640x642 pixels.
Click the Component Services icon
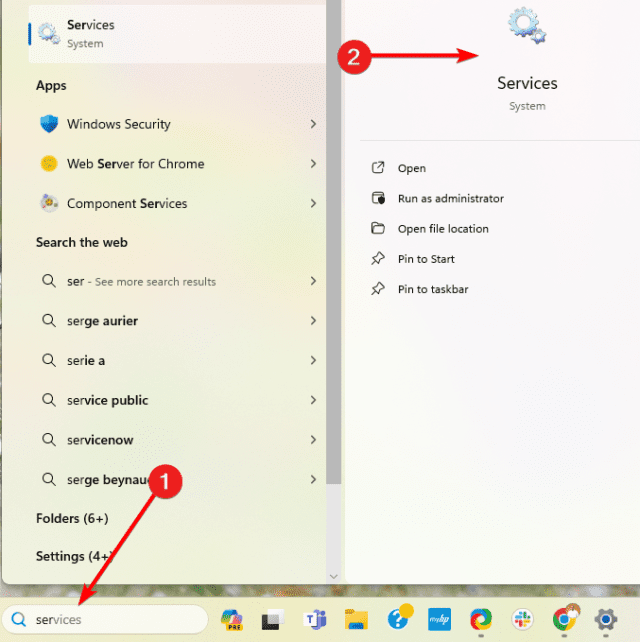tap(49, 203)
